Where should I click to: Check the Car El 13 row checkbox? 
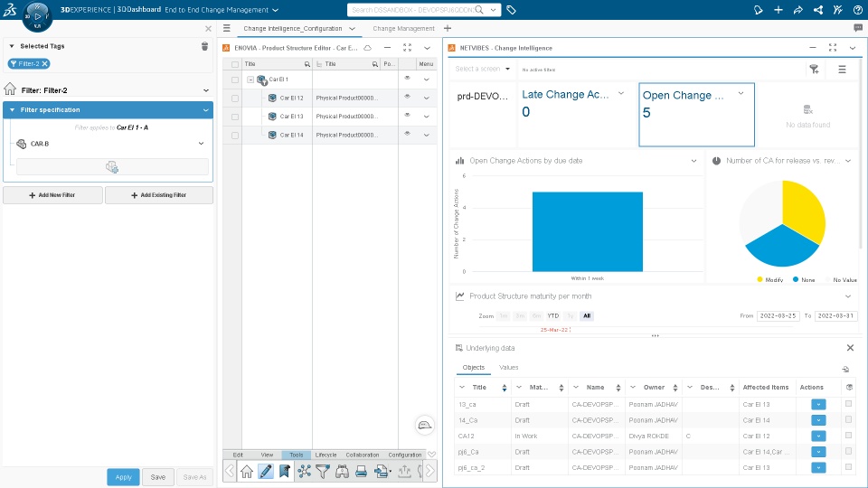point(235,117)
